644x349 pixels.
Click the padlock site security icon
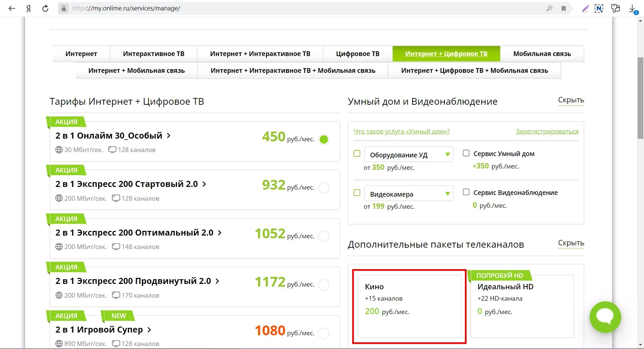[x=64, y=8]
